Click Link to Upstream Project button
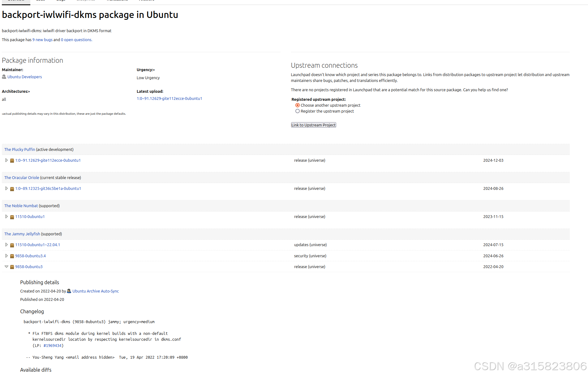 click(x=313, y=125)
